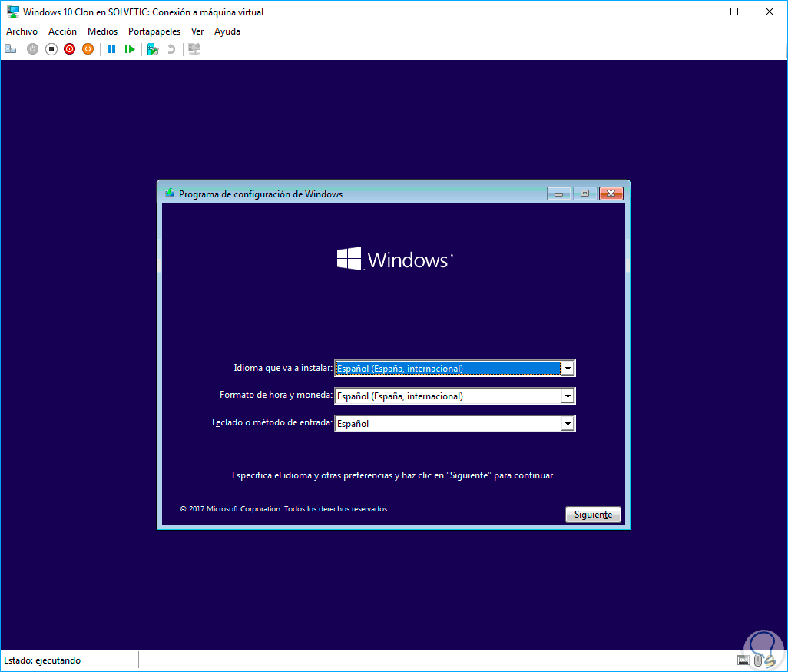Click the red Shut Down icon
Image resolution: width=788 pixels, height=672 pixels.
pos(69,49)
